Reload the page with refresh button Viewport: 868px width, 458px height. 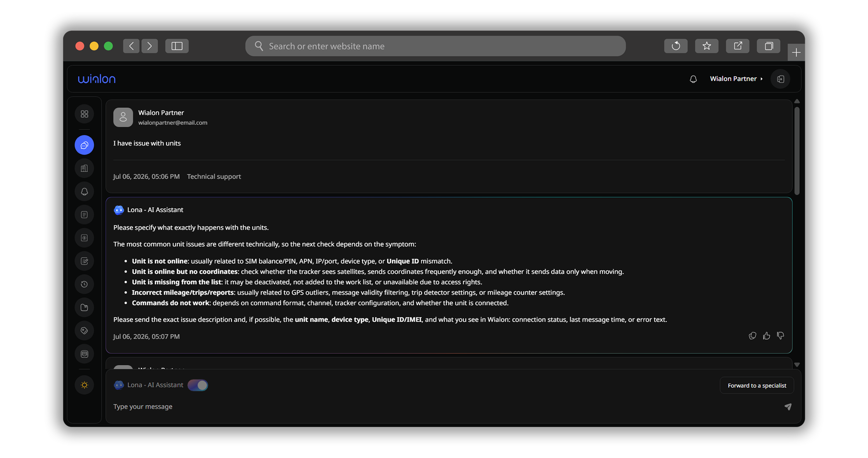[676, 46]
